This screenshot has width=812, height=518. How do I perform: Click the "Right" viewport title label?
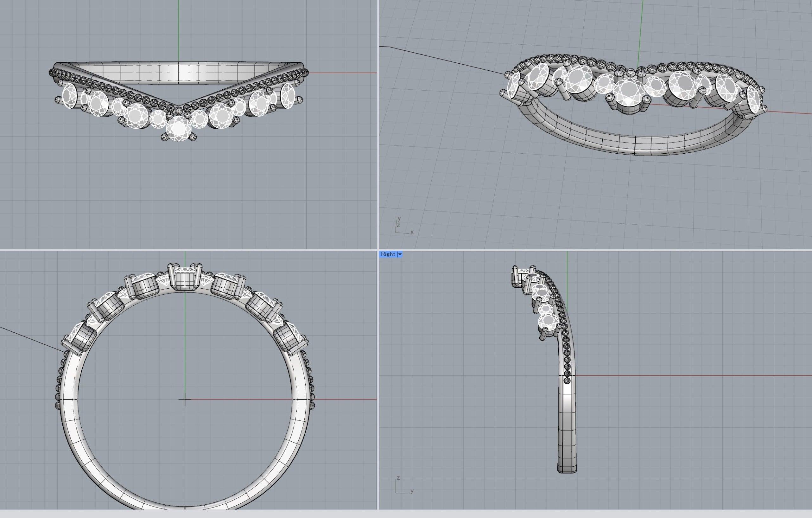388,254
